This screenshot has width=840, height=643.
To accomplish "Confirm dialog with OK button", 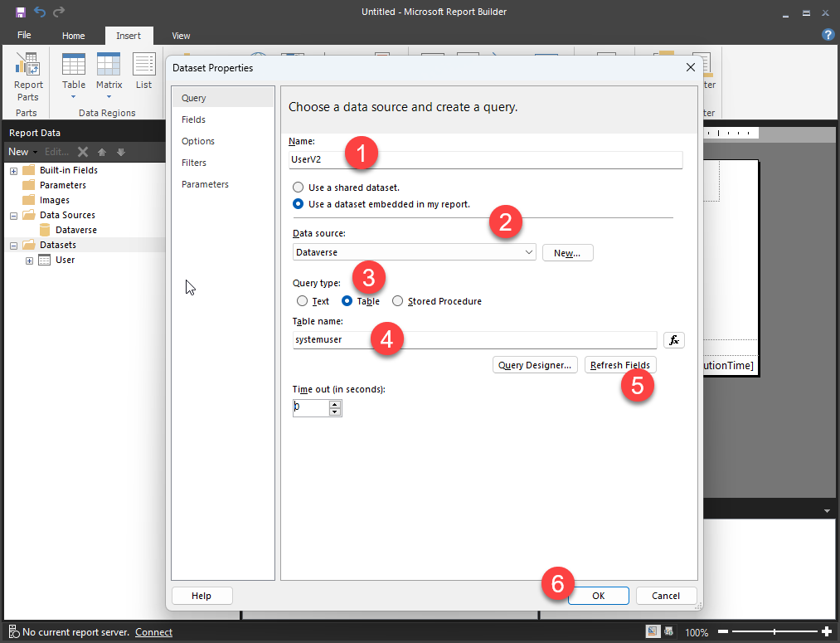I will pyautogui.click(x=599, y=596).
